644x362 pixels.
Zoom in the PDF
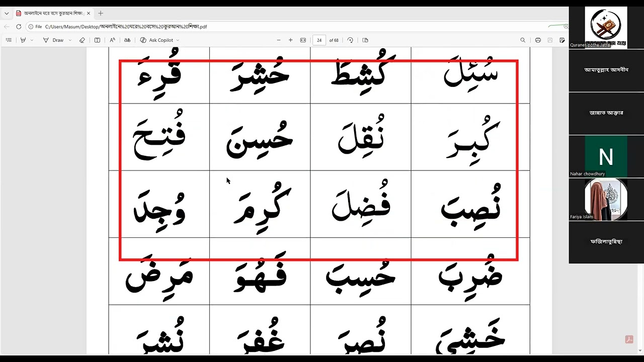click(x=290, y=40)
